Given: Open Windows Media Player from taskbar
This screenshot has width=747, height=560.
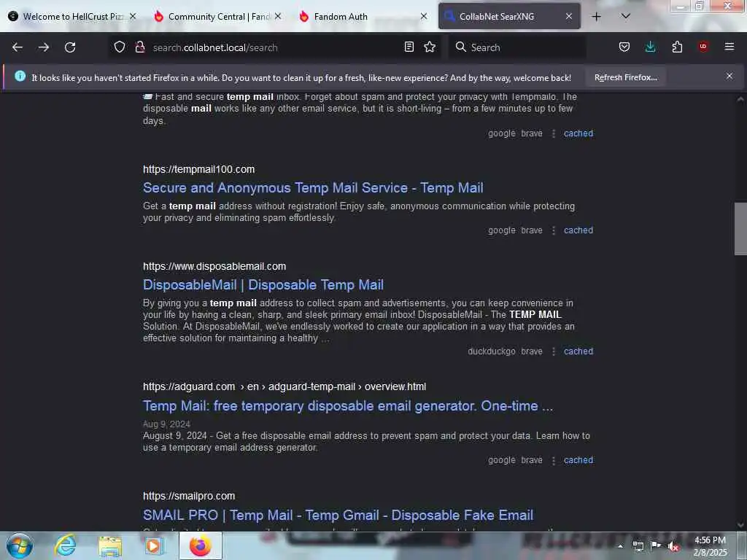Looking at the screenshot, I should (153, 545).
